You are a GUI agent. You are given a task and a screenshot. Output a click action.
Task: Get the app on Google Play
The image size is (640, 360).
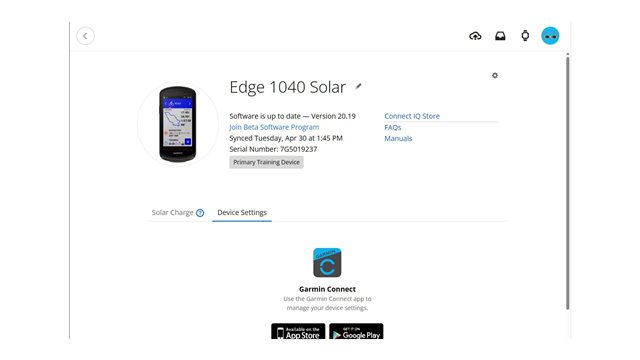356,331
